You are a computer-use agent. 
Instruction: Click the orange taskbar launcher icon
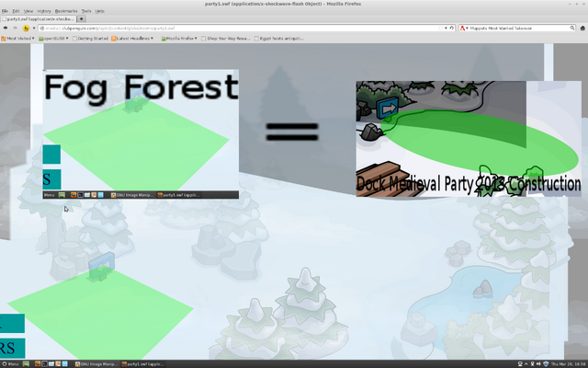pos(58,364)
